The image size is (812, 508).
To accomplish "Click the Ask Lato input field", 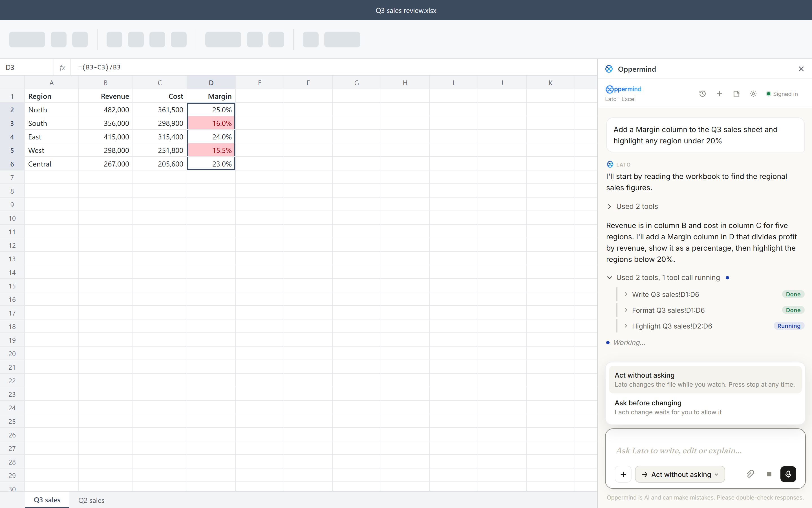I will point(705,450).
